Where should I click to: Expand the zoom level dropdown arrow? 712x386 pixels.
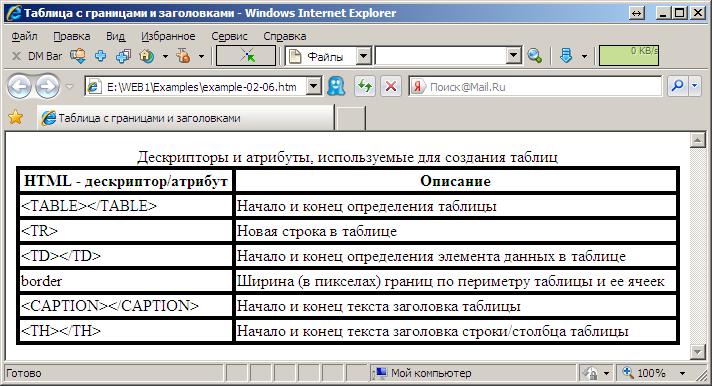[x=682, y=374]
